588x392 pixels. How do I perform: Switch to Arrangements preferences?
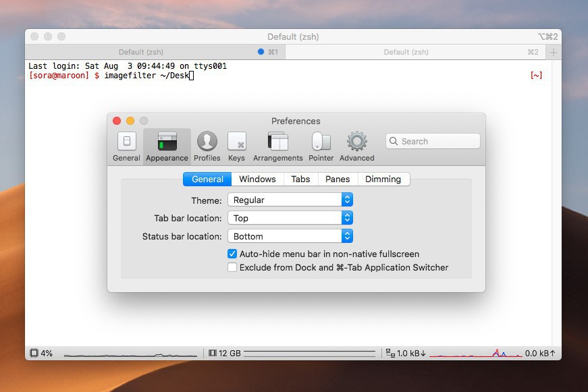click(x=277, y=142)
